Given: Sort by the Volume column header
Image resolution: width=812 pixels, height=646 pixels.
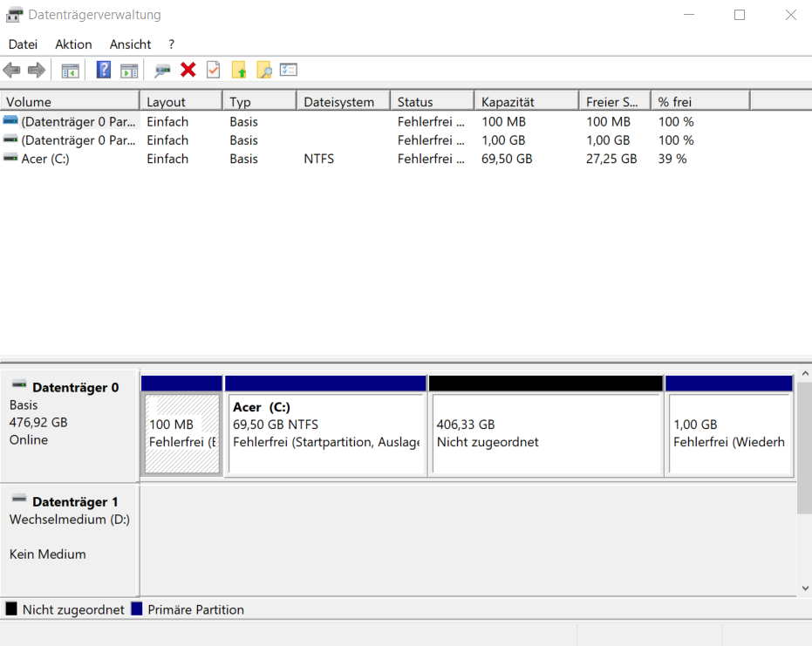Looking at the screenshot, I should coord(70,101).
